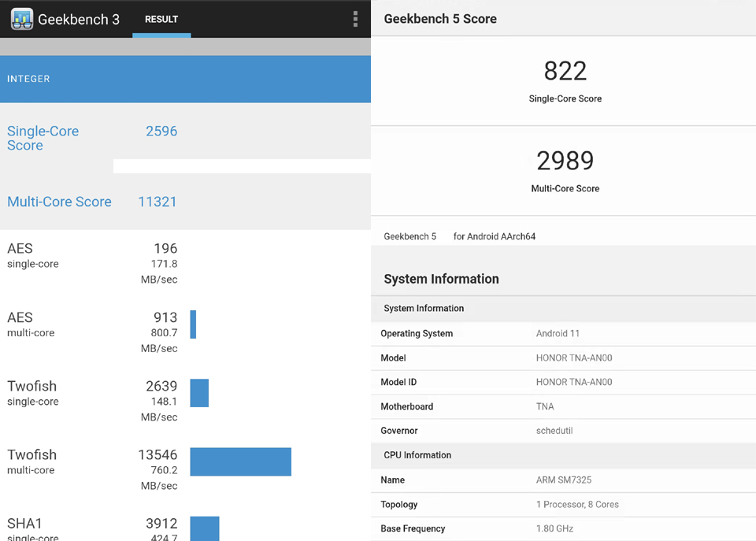Tap the AES single-core score 196
756x541 pixels.
click(x=166, y=248)
